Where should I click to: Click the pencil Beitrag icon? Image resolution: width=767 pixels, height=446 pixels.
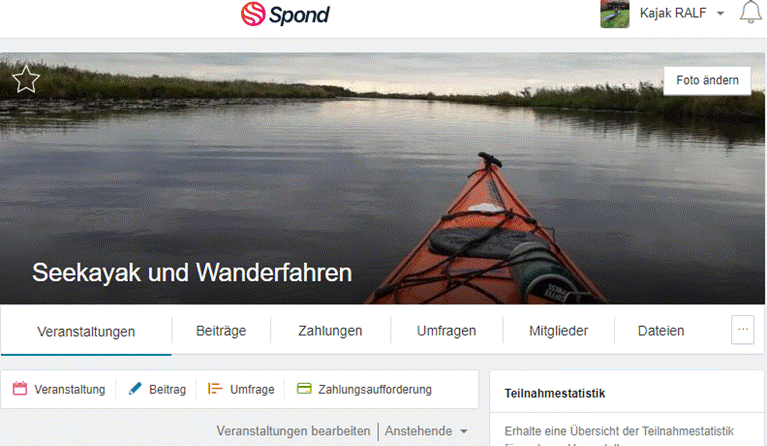point(135,389)
